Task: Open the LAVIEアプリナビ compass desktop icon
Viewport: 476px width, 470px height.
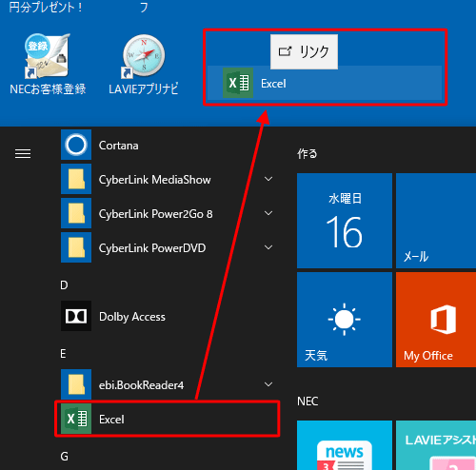Action: point(144,56)
